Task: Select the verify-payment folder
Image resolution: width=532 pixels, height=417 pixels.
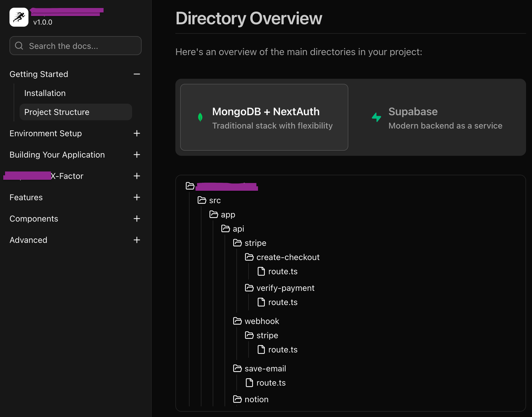Action: coord(285,288)
